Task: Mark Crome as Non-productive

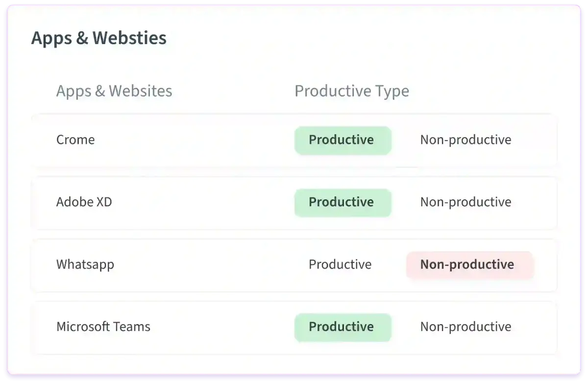Action: click(x=465, y=140)
